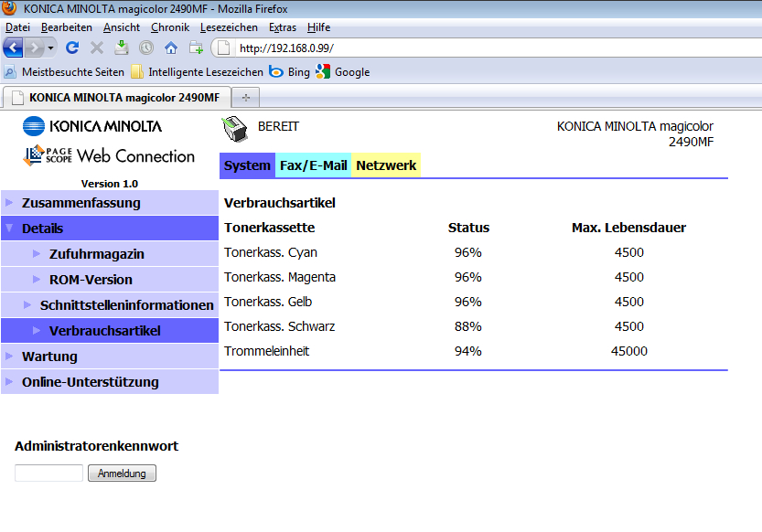Expand the Online-Unterstützung sidebar section
The image size is (762, 532).
(x=110, y=382)
